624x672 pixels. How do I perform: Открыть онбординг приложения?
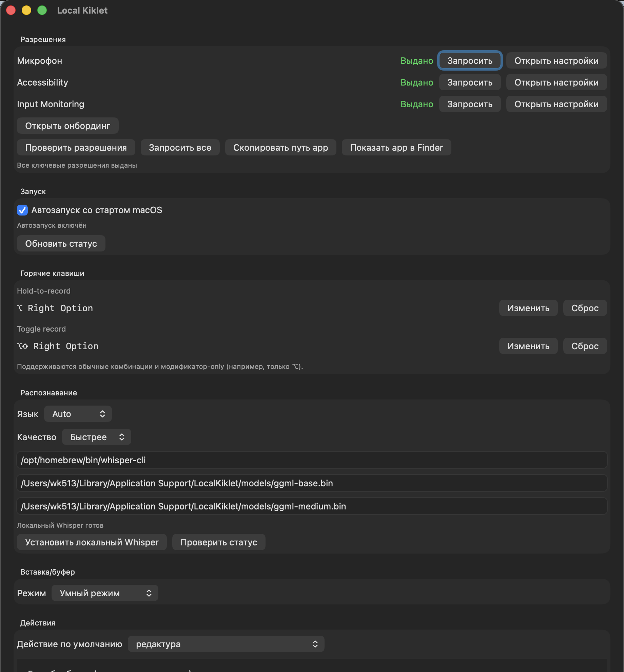[x=67, y=126]
